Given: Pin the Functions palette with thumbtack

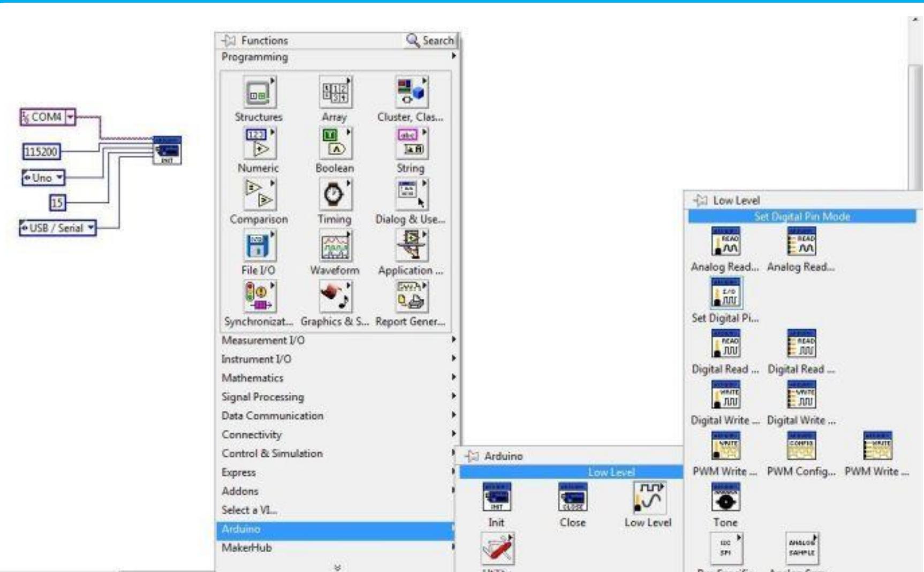Looking at the screenshot, I should click(x=229, y=41).
